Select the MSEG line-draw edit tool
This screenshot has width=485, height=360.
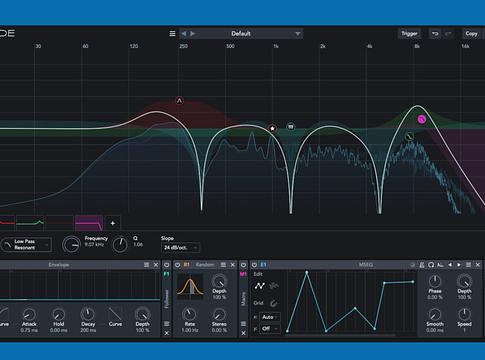click(x=259, y=286)
